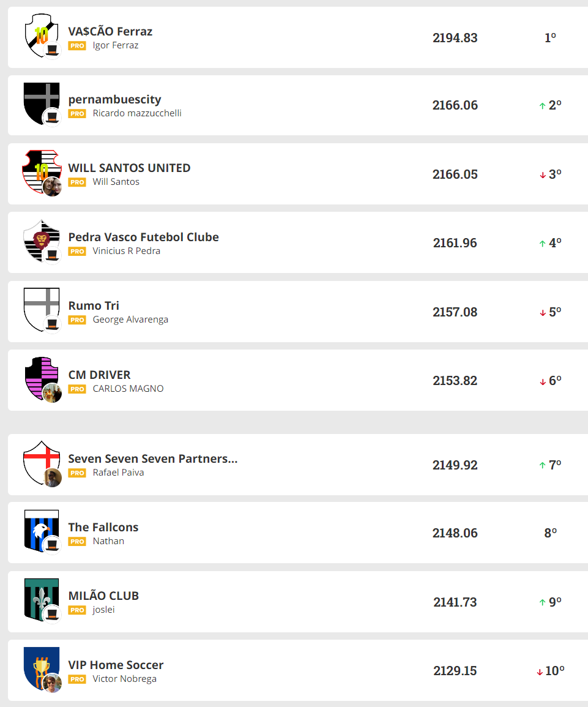This screenshot has height=707, width=588.
Task: Click the PRO badge beside Igor Ferraz
Action: (77, 46)
